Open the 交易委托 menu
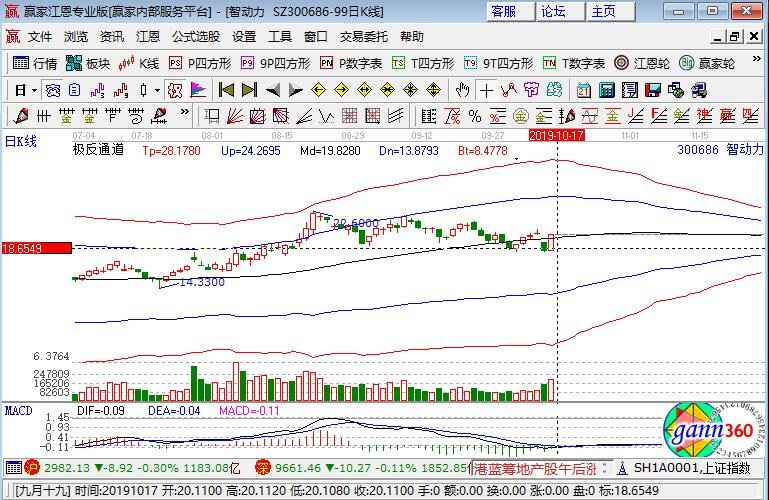Screen dimensions: 769x500 [x=364, y=37]
